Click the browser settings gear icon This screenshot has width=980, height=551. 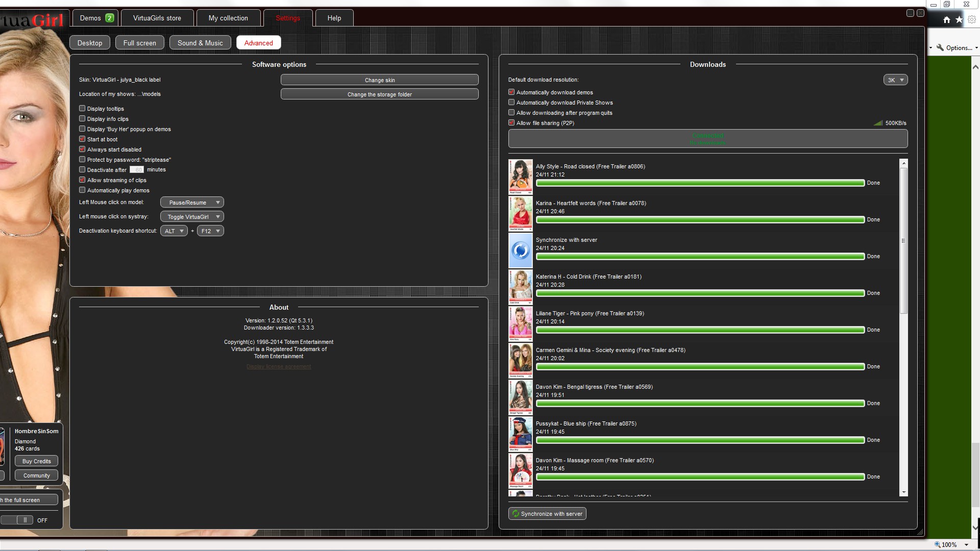coord(972,19)
